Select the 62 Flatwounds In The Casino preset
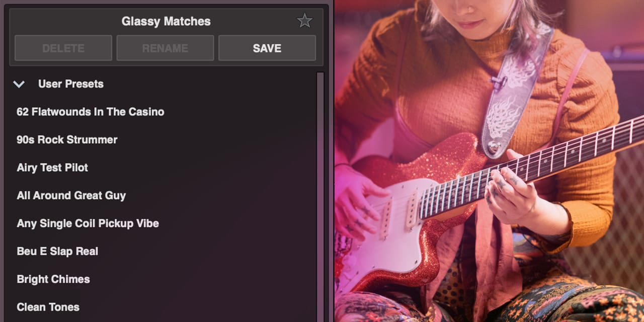644x322 pixels. 91,112
